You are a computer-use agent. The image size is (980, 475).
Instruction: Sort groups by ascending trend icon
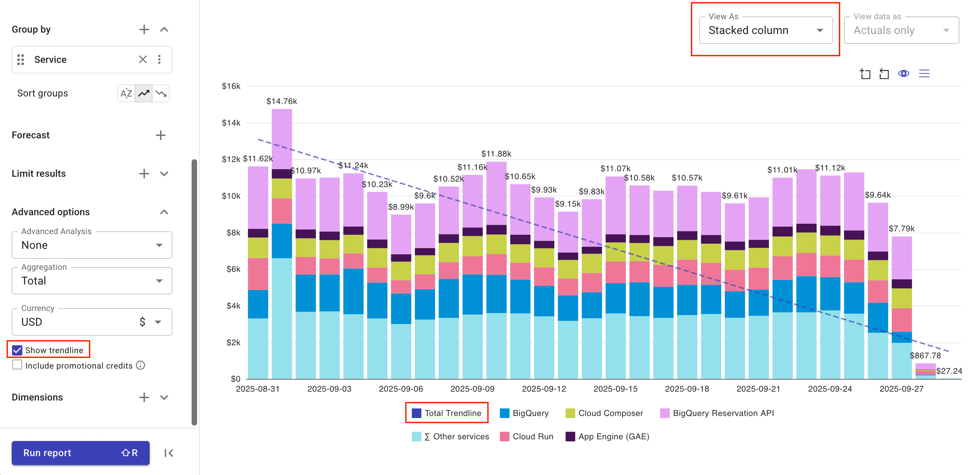(144, 93)
